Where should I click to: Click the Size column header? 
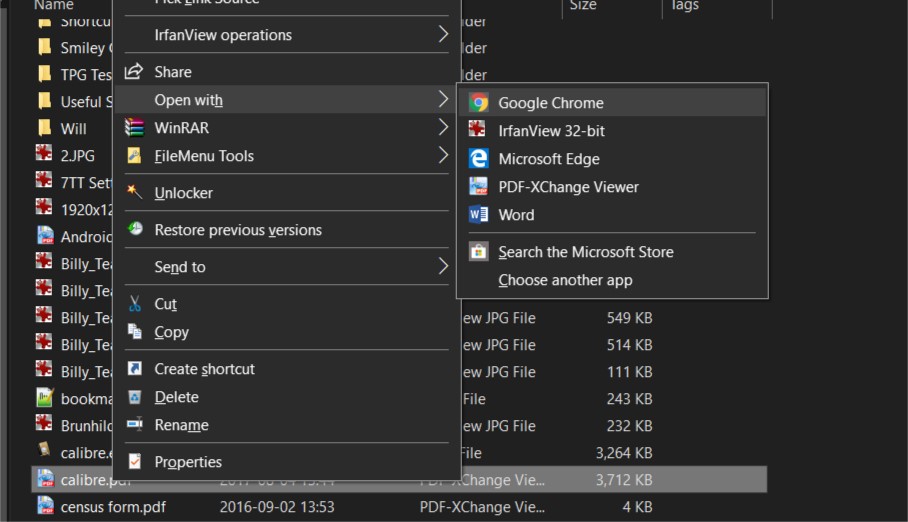coord(583,6)
